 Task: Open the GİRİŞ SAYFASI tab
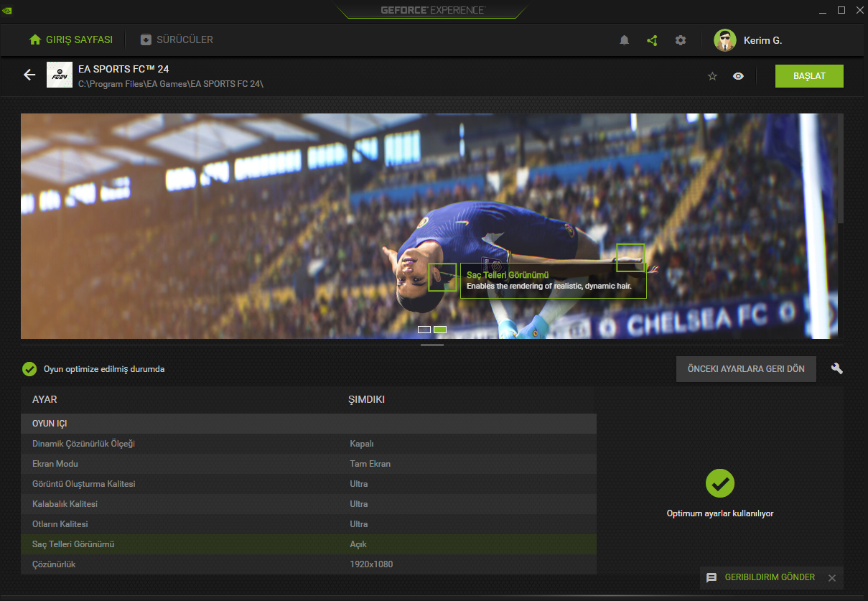71,39
